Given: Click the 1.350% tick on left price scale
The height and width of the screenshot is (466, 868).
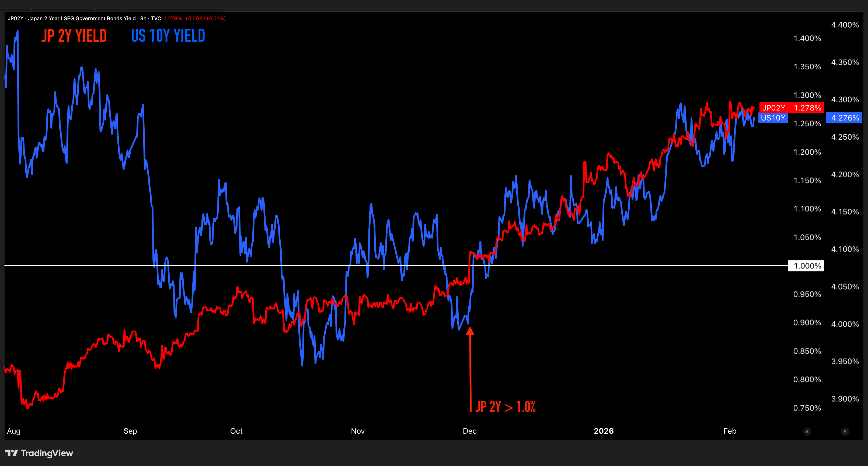Looking at the screenshot, I should click(807, 67).
